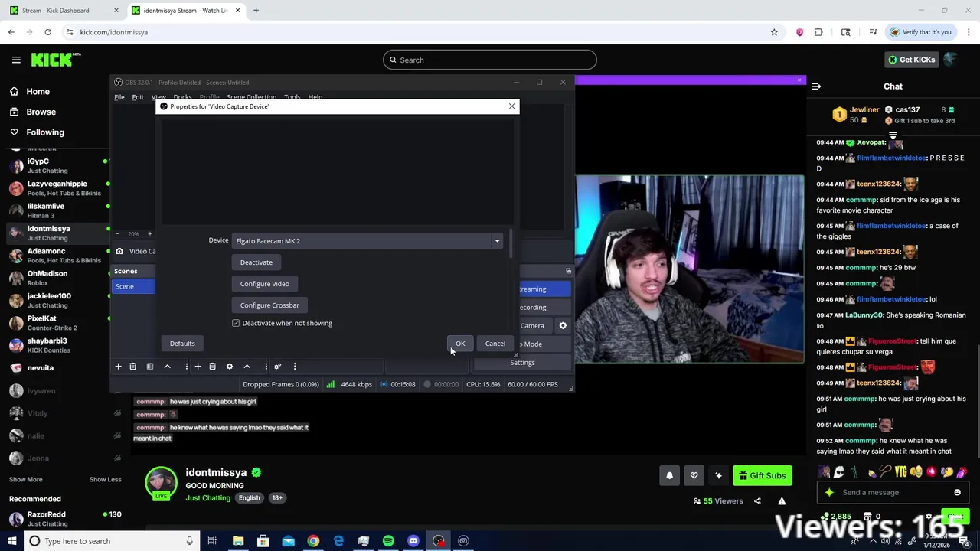
Task: Open the Device dropdown showing Elgato Facecam MK.2
Action: [367, 241]
